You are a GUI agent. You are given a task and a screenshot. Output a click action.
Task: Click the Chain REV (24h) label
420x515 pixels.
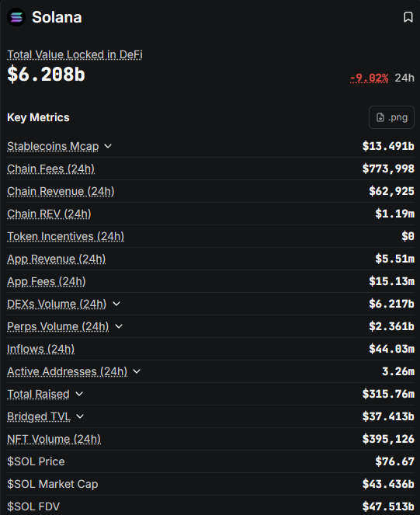tap(49, 214)
